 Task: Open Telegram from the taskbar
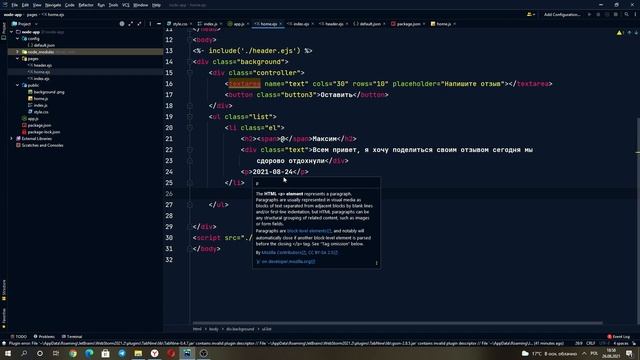click(122, 353)
